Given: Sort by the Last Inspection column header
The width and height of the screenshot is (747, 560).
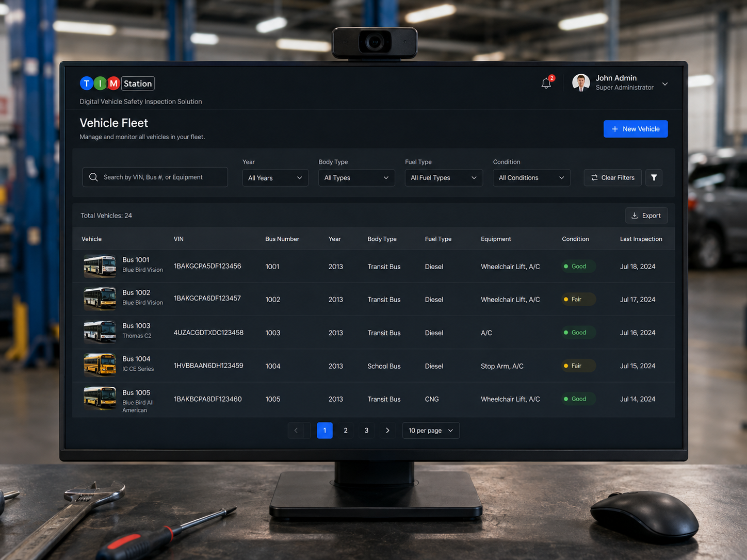Looking at the screenshot, I should pyautogui.click(x=641, y=239).
